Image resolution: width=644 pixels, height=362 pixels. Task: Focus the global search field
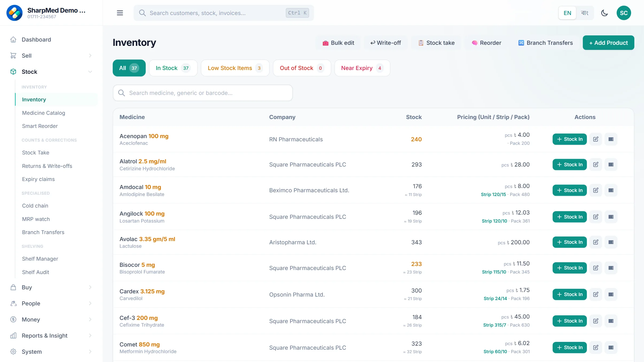tap(224, 13)
